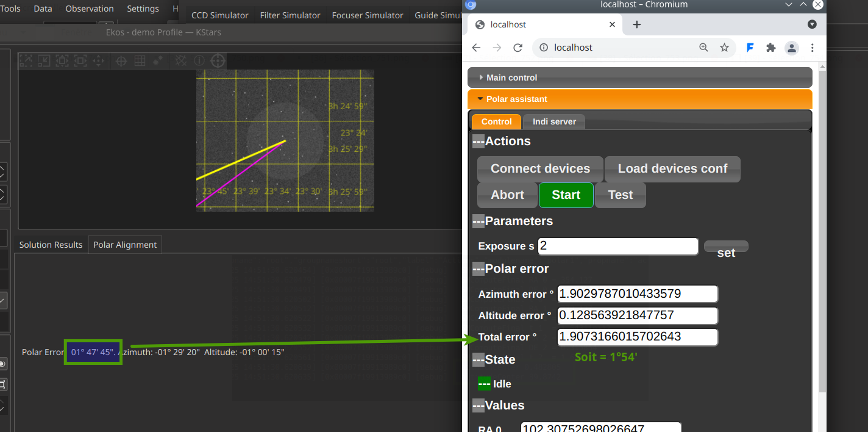Zoom out of the Ekos FITS image
The width and height of the screenshot is (868, 432).
click(44, 60)
